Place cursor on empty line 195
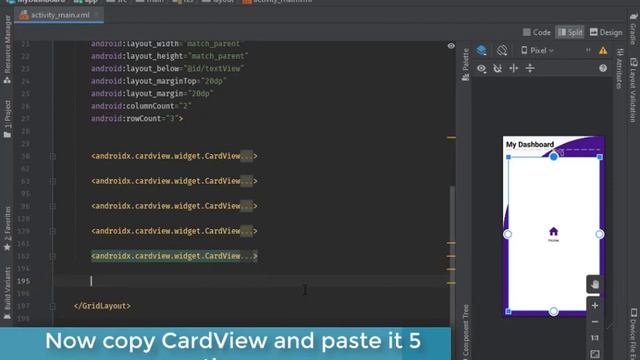This screenshot has width=640, height=360. tap(251, 281)
